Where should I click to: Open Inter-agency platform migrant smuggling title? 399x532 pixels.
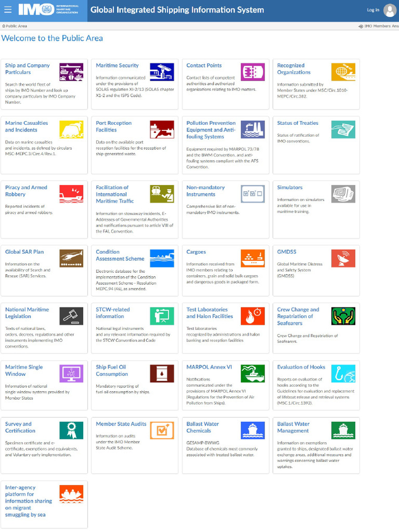pos(29,501)
